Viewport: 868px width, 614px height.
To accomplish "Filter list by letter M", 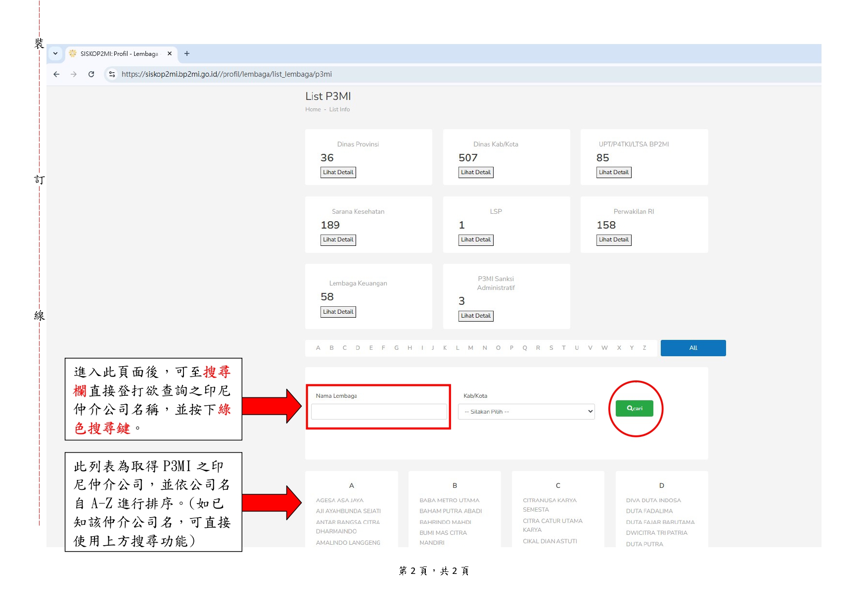I will pyautogui.click(x=470, y=348).
